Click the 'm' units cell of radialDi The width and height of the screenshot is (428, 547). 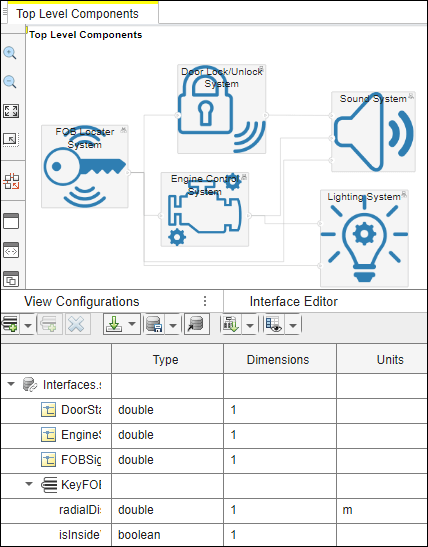(x=382, y=510)
